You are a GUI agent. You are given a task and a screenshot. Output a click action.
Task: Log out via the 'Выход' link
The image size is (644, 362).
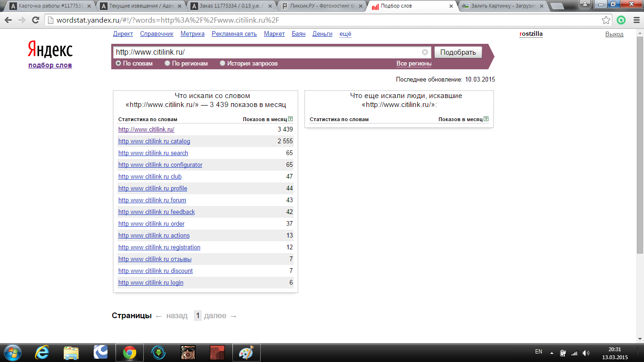614,34
